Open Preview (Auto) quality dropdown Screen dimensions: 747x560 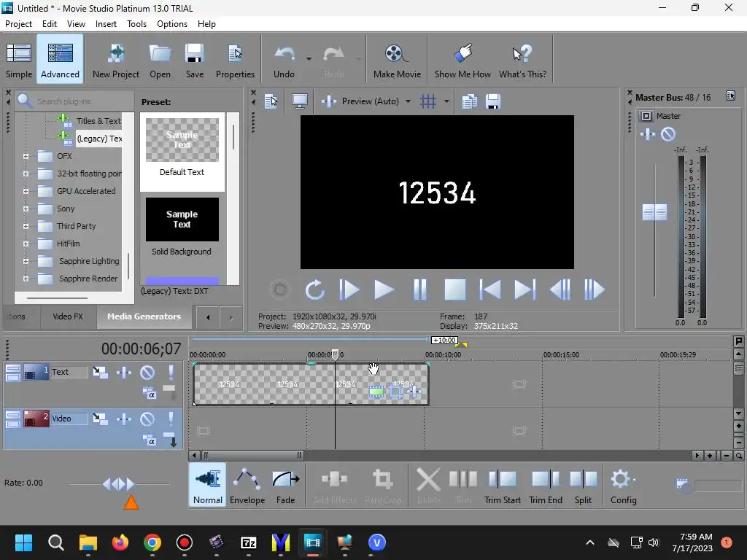coord(408,101)
